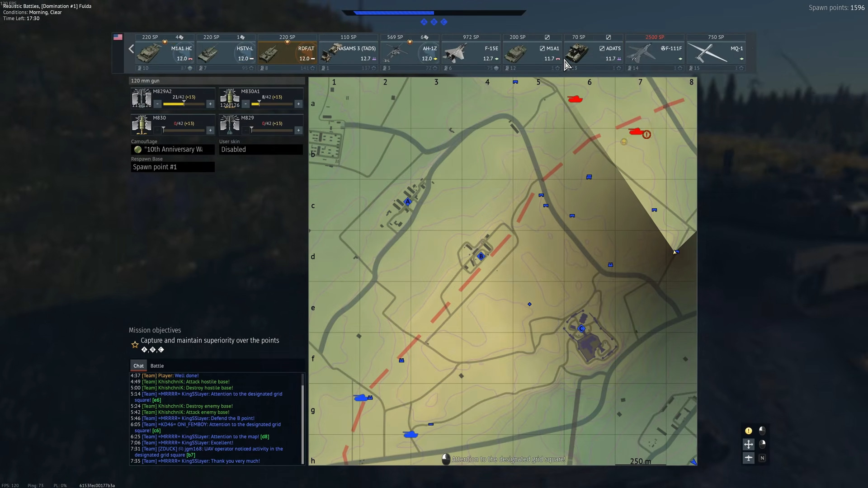Decrease M830A1 rounds with the minus button
868x488 pixels.
pyautogui.click(x=245, y=103)
